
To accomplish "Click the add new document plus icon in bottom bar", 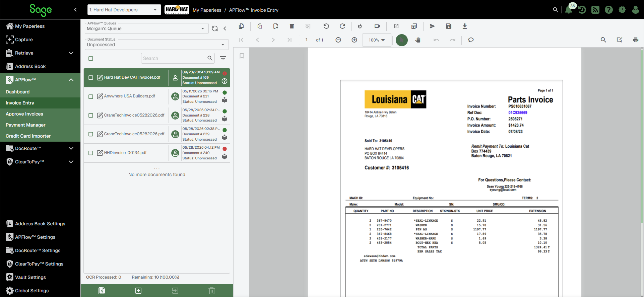I will pyautogui.click(x=138, y=291).
